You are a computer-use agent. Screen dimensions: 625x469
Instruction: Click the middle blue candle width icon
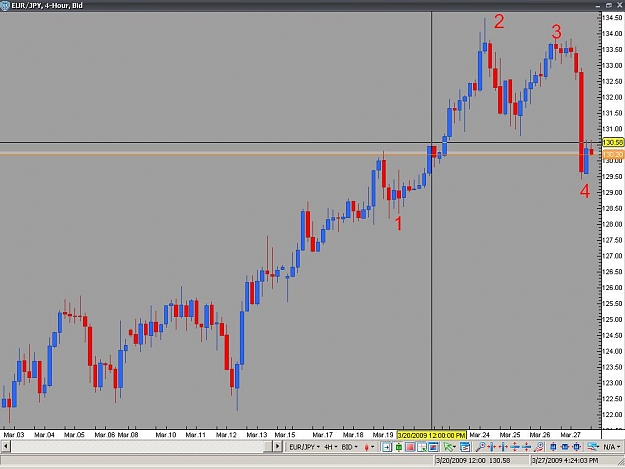[x=565, y=447]
